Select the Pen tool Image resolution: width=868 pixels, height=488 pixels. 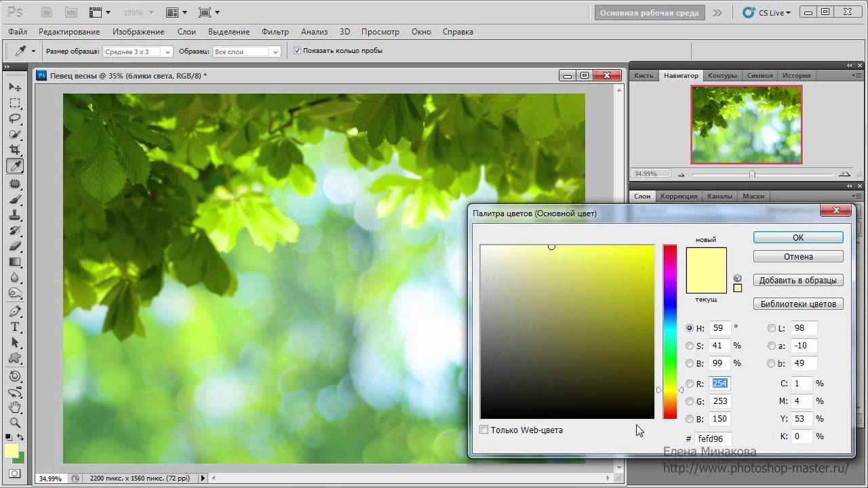point(15,312)
